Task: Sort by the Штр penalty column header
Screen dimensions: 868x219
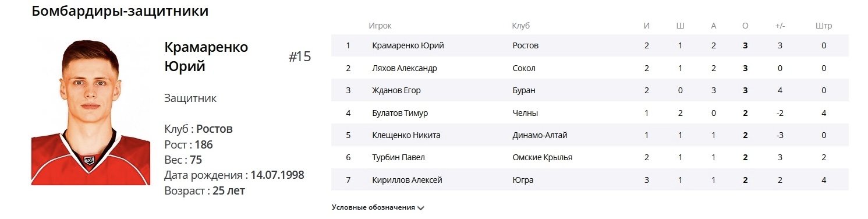Action: tap(824, 26)
